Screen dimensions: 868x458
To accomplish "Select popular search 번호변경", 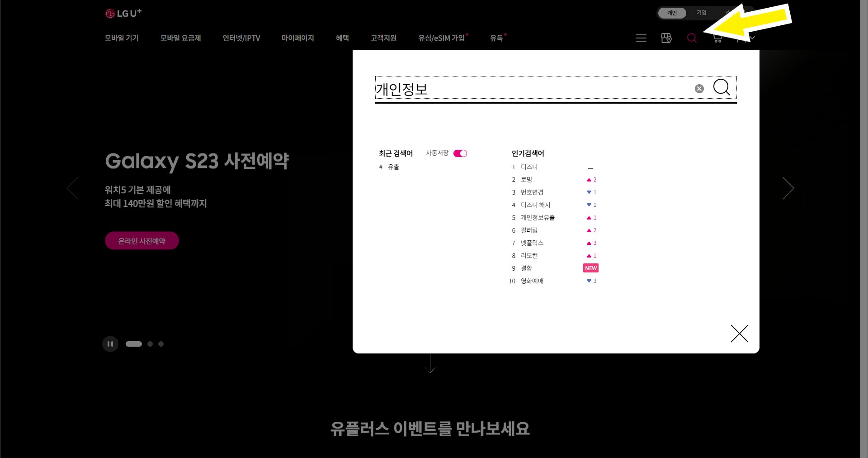I will coord(532,192).
